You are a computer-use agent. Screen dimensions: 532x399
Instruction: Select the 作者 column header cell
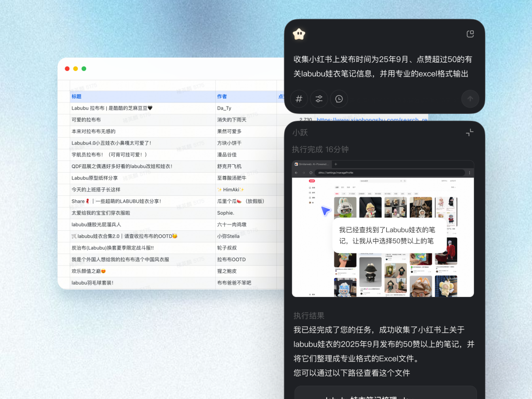pyautogui.click(x=246, y=97)
